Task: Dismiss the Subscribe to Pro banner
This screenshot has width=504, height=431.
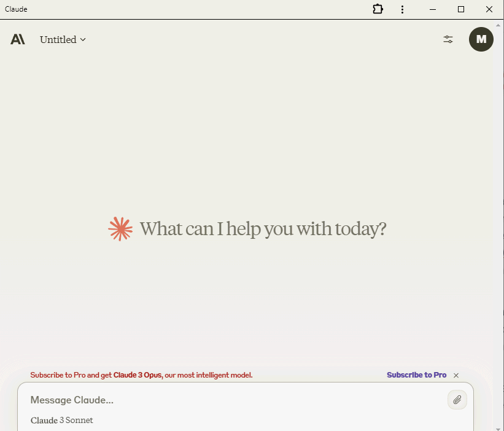Action: tap(456, 375)
